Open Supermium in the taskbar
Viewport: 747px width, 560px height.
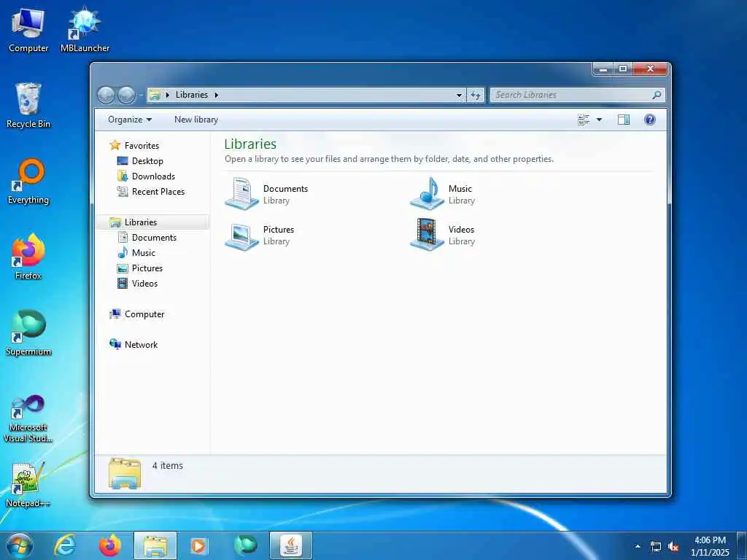(246, 545)
